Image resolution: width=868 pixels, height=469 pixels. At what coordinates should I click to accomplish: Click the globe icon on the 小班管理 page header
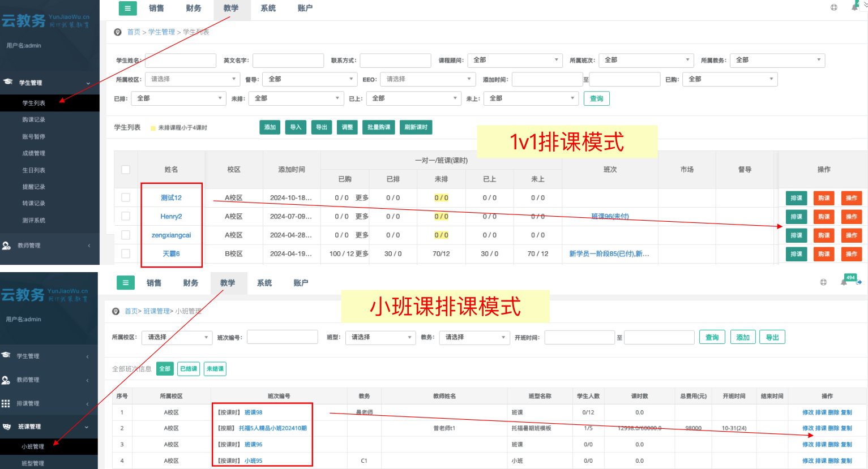pyautogui.click(x=823, y=282)
